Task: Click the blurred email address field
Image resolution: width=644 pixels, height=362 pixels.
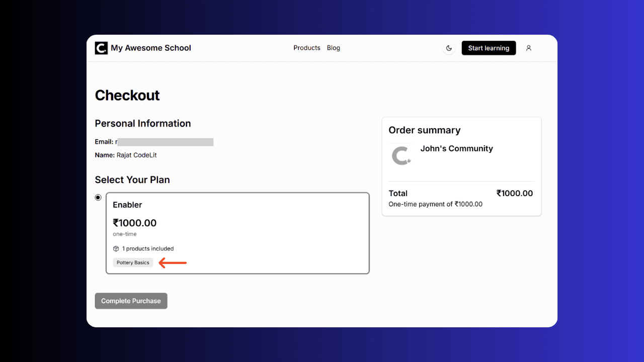Action: click(x=165, y=142)
